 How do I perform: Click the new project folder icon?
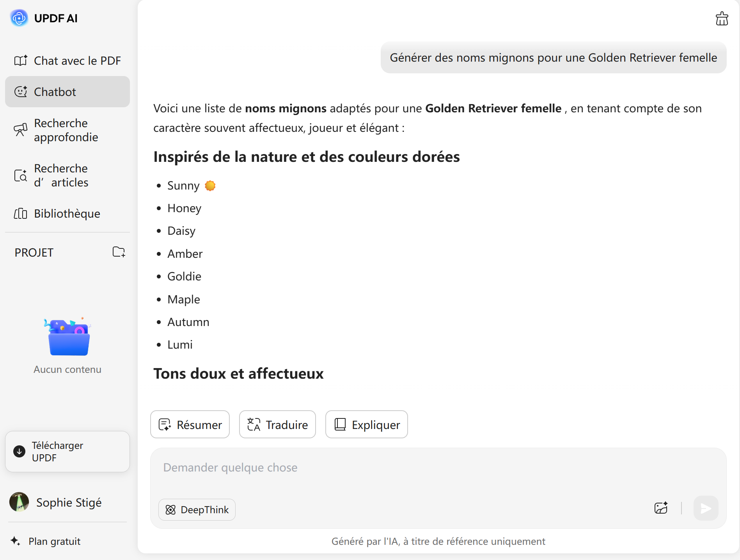point(119,252)
